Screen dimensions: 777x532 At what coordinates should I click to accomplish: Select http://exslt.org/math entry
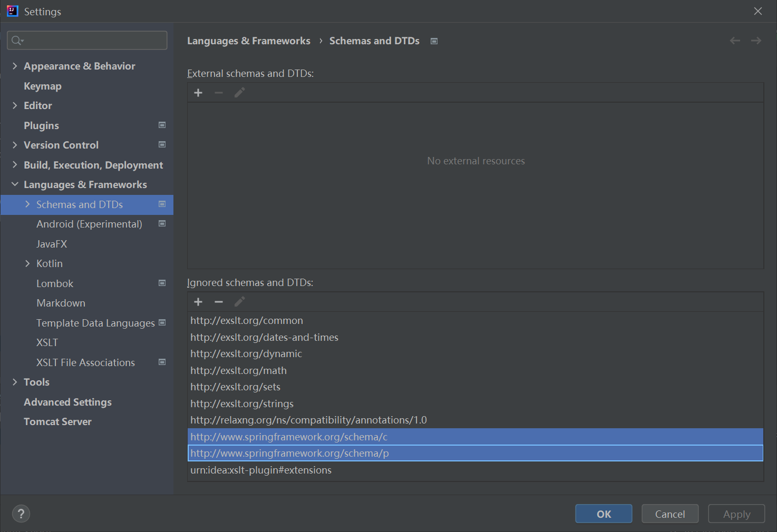[x=475, y=370]
